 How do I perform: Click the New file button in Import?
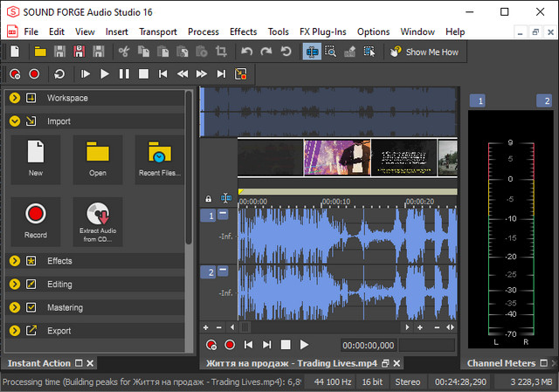[x=36, y=157]
